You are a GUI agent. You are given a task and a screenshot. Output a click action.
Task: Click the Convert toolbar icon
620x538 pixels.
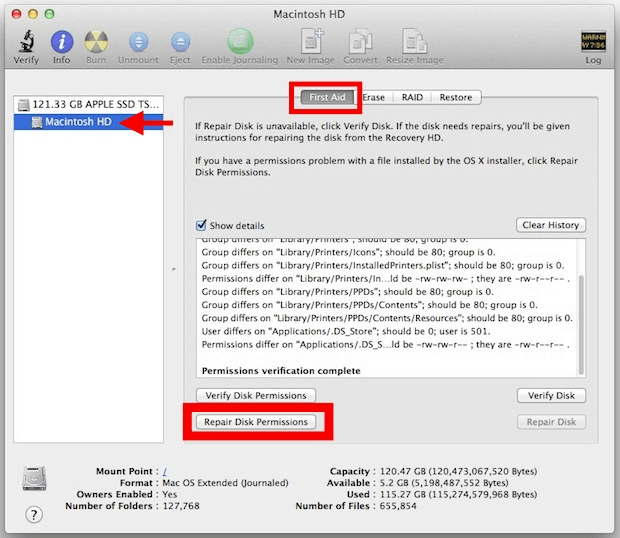tap(360, 41)
